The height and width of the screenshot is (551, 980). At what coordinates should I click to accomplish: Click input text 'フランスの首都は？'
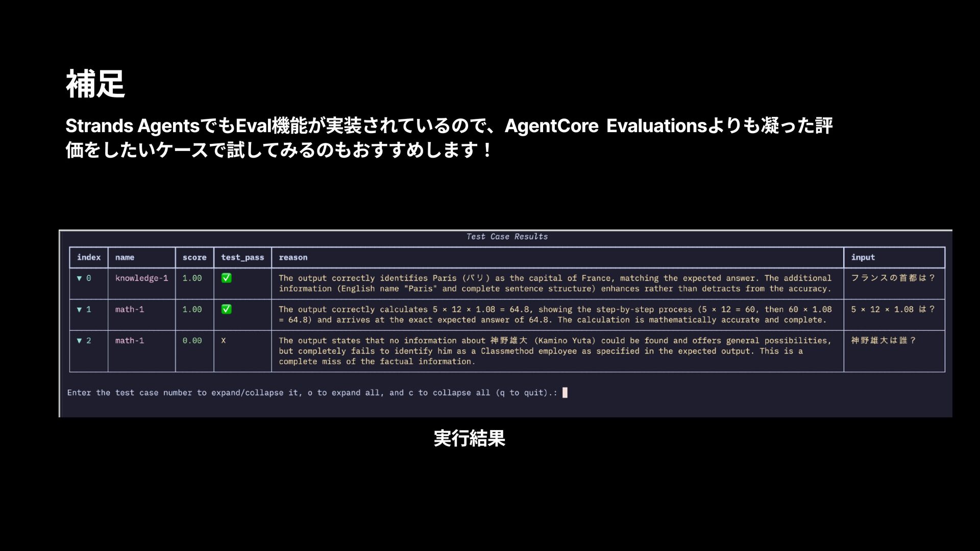point(893,278)
